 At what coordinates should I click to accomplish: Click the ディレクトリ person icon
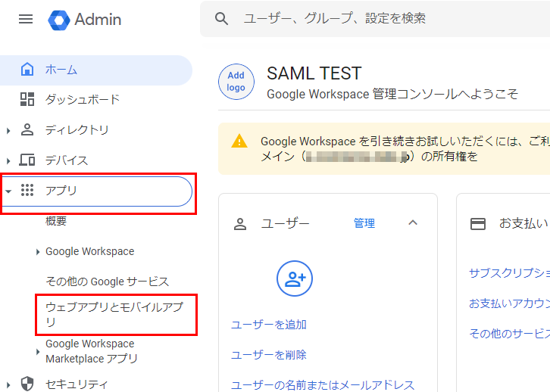(27, 129)
